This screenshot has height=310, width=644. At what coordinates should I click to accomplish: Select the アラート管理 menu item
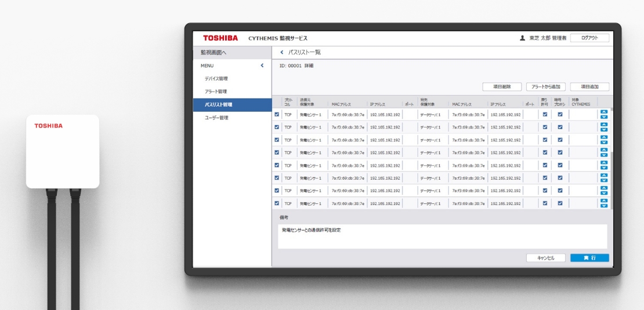point(216,92)
